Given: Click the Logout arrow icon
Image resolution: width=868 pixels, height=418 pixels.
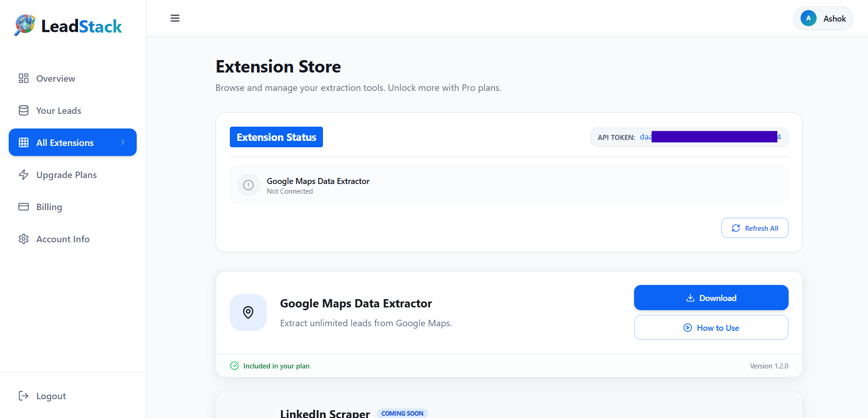Looking at the screenshot, I should [22, 396].
